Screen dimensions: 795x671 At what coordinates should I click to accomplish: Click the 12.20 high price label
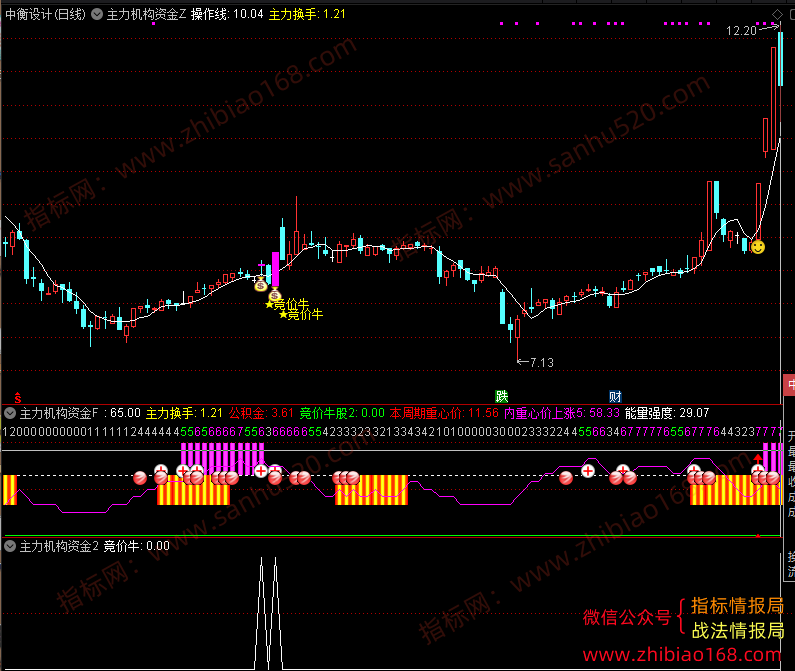click(x=741, y=31)
